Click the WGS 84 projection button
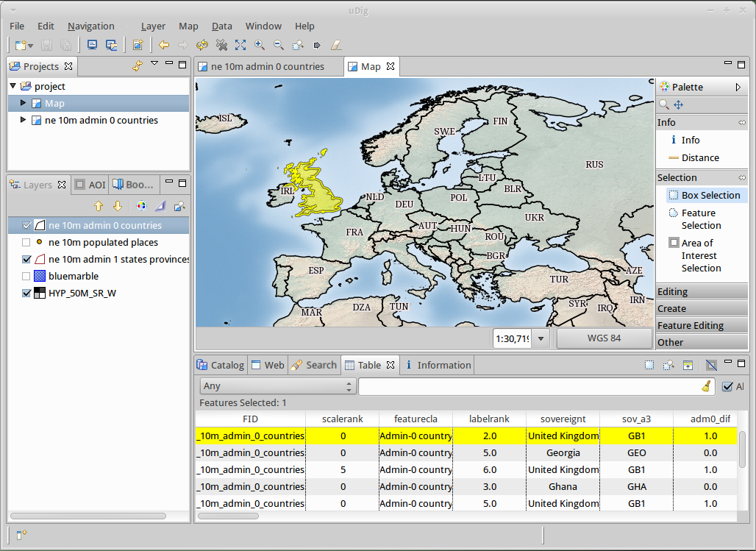756x551 pixels. [604, 338]
